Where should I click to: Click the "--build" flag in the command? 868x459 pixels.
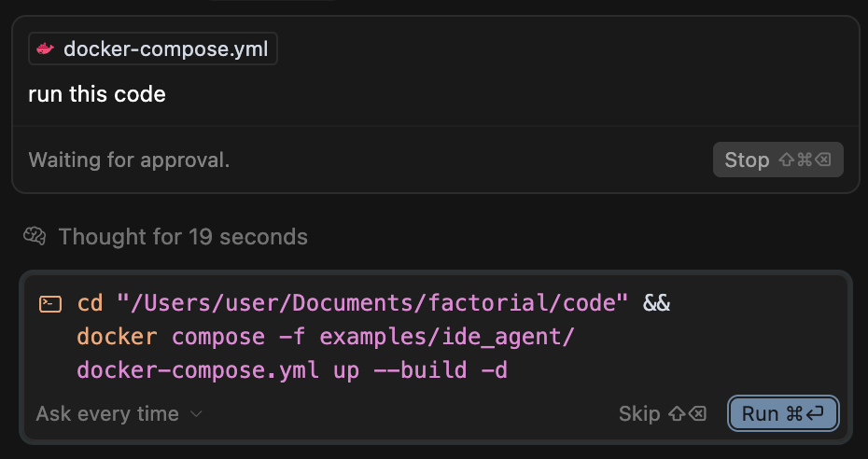[420, 370]
